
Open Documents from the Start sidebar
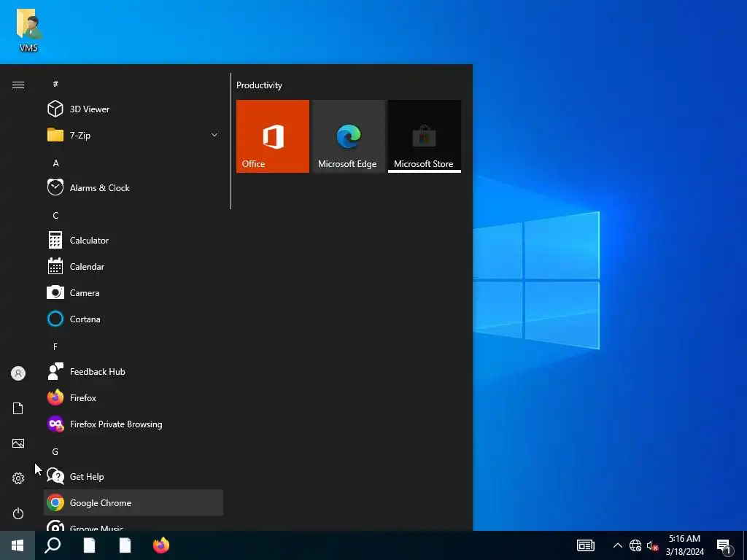click(x=18, y=408)
